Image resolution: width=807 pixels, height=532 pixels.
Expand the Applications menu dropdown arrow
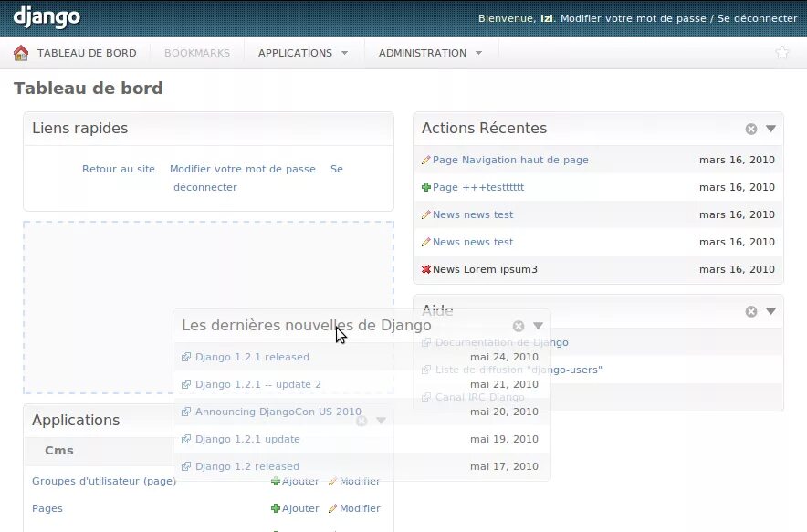tap(345, 53)
